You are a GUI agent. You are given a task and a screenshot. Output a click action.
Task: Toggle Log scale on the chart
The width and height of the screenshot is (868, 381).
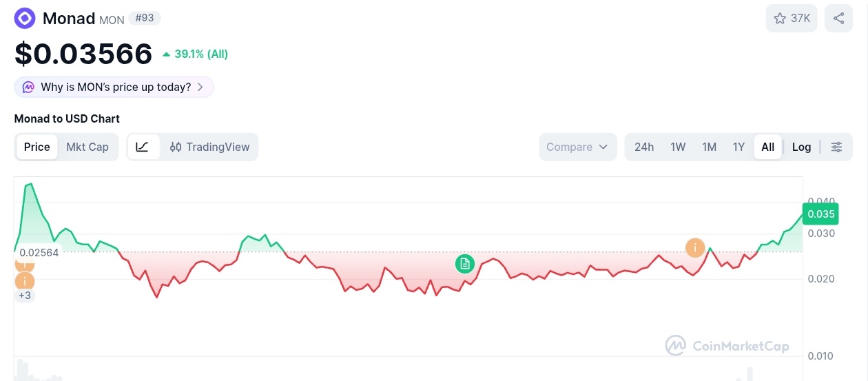coord(801,147)
